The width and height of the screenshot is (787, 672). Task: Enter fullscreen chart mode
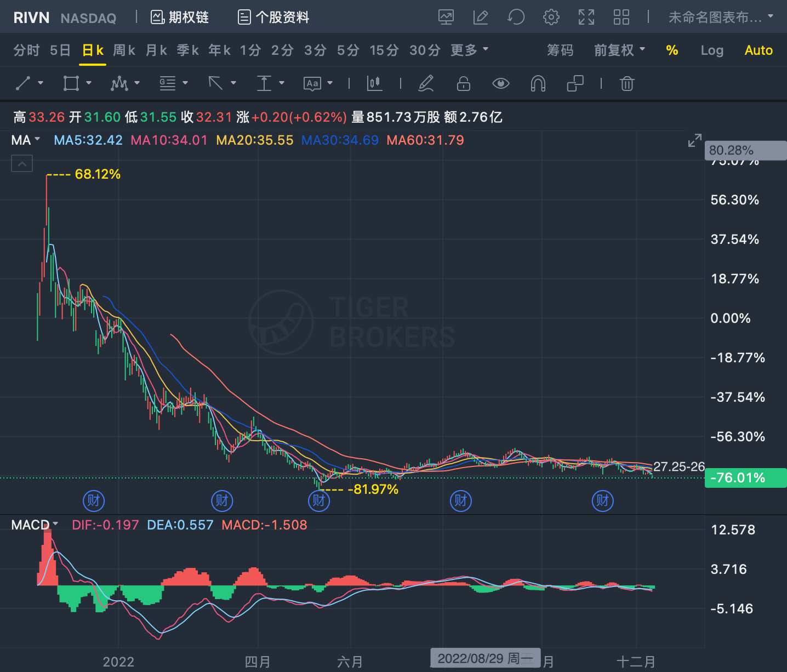pos(586,17)
